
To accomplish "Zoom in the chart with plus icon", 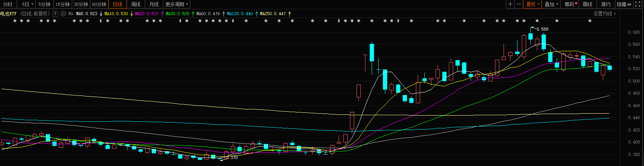I will pyautogui.click(x=511, y=4).
